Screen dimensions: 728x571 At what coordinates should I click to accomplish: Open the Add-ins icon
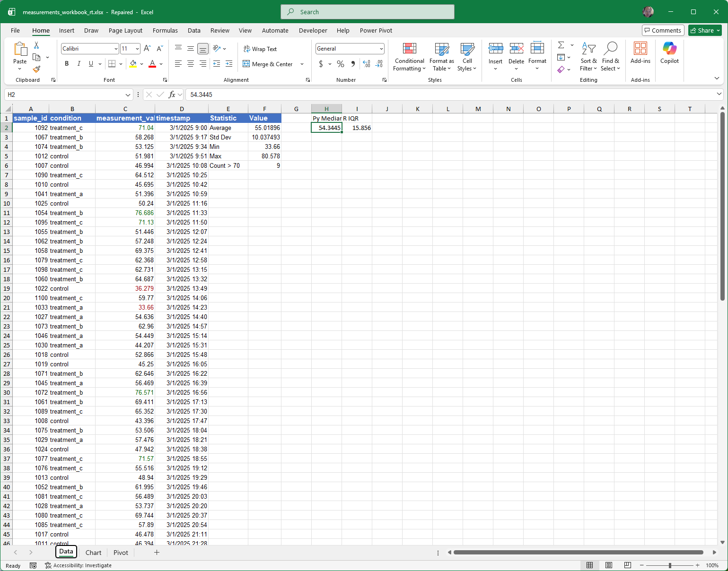(640, 53)
